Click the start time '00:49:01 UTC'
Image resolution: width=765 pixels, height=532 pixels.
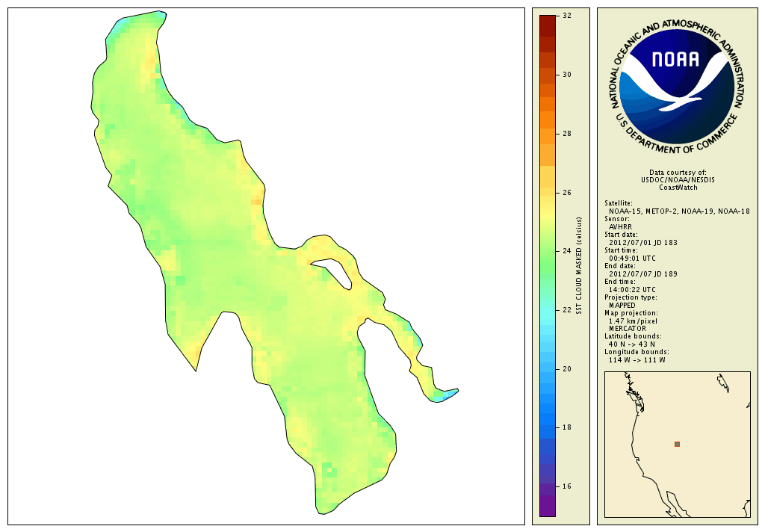point(632,259)
